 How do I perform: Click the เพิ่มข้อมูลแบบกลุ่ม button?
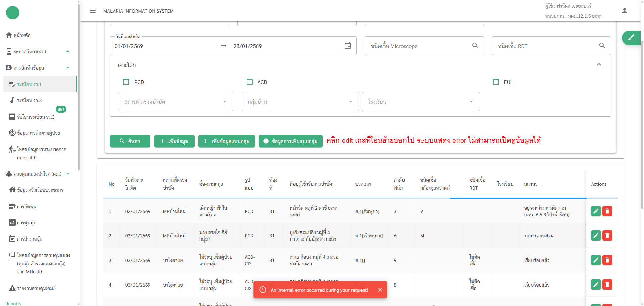pos(226,141)
